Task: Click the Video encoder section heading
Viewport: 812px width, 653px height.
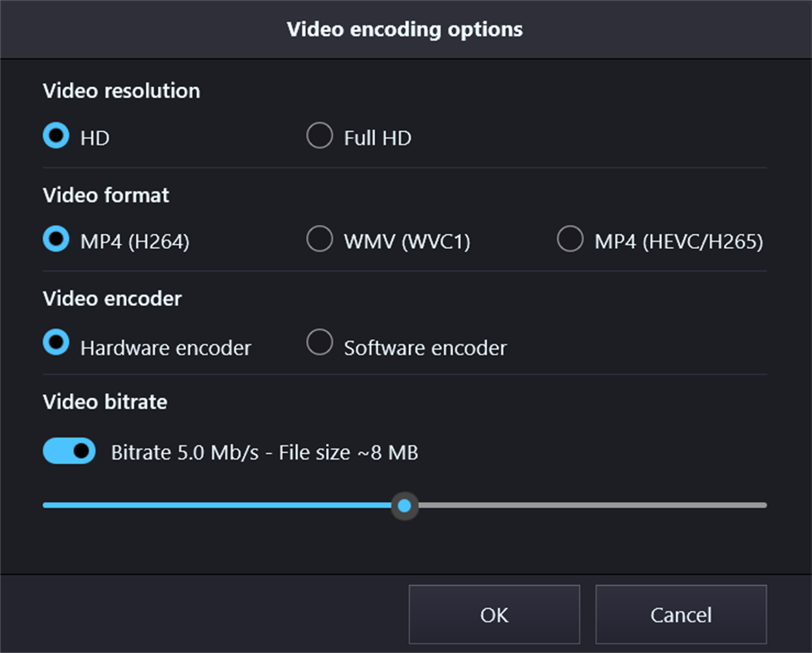Action: (x=112, y=300)
